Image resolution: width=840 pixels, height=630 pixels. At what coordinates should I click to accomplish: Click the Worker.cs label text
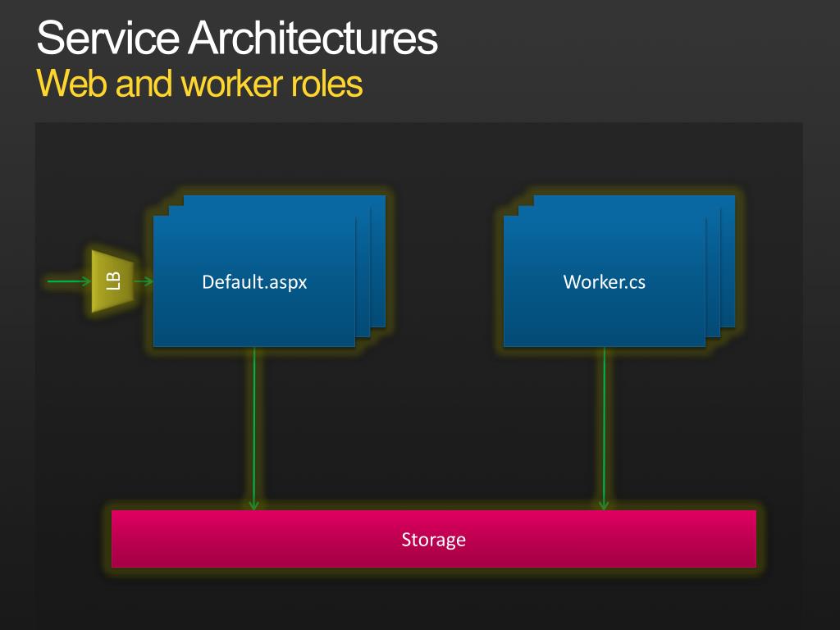point(605,282)
